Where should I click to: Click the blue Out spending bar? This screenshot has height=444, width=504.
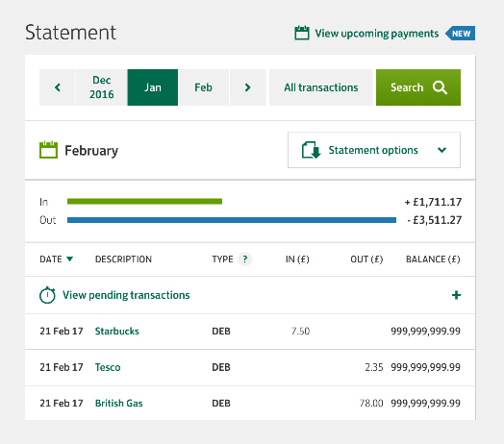coord(232,220)
